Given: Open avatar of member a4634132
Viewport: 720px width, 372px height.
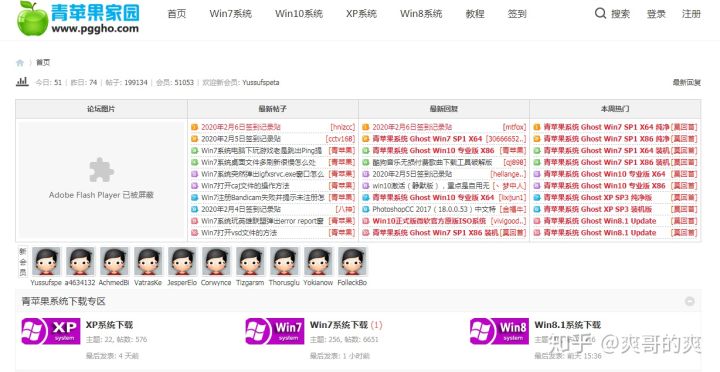Looking at the screenshot, I should point(80,261).
